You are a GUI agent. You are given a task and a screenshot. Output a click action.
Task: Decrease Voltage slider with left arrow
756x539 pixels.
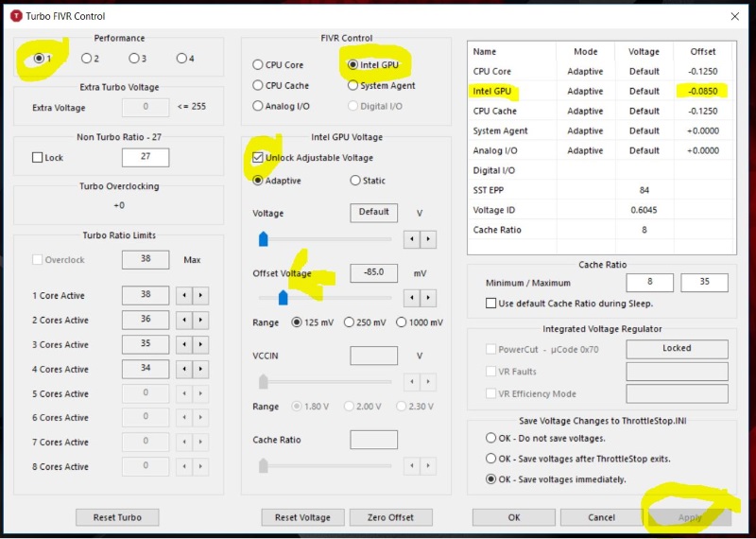[x=412, y=239]
